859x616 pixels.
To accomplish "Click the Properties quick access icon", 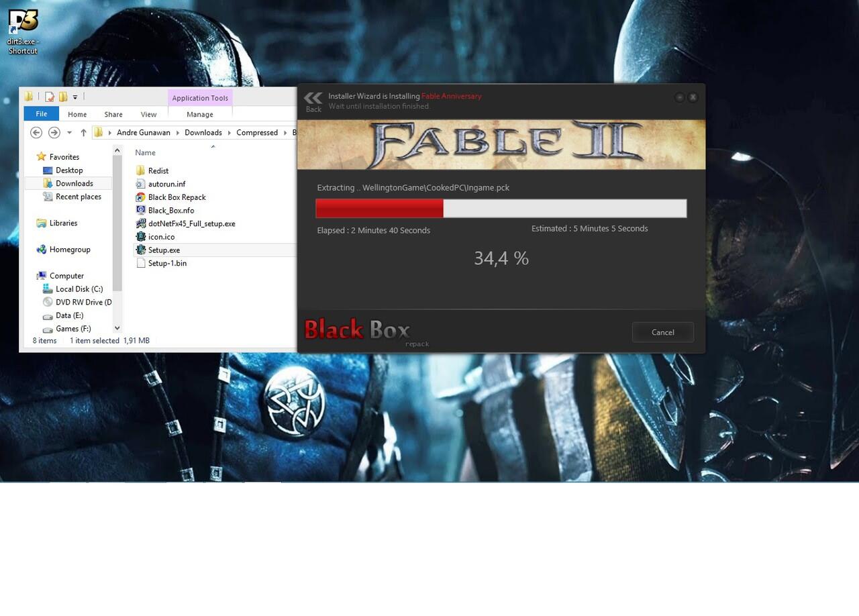I will pyautogui.click(x=50, y=97).
